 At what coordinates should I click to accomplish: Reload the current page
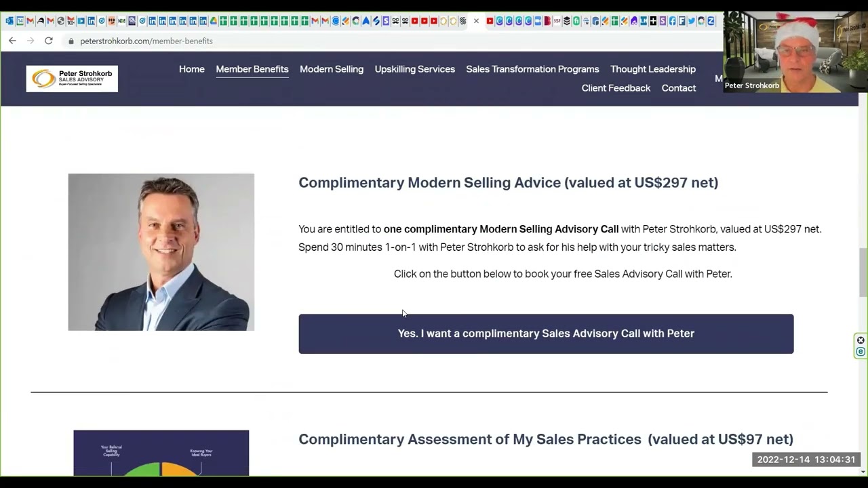(x=49, y=41)
